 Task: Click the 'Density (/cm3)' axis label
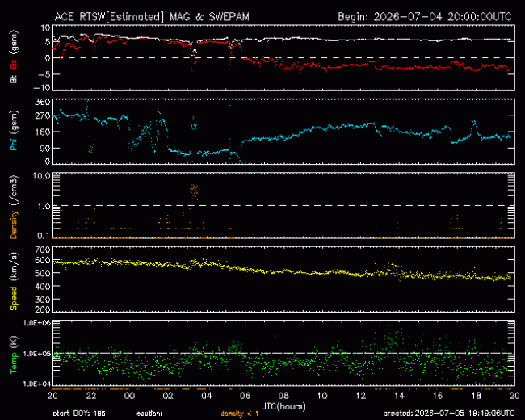14,207
